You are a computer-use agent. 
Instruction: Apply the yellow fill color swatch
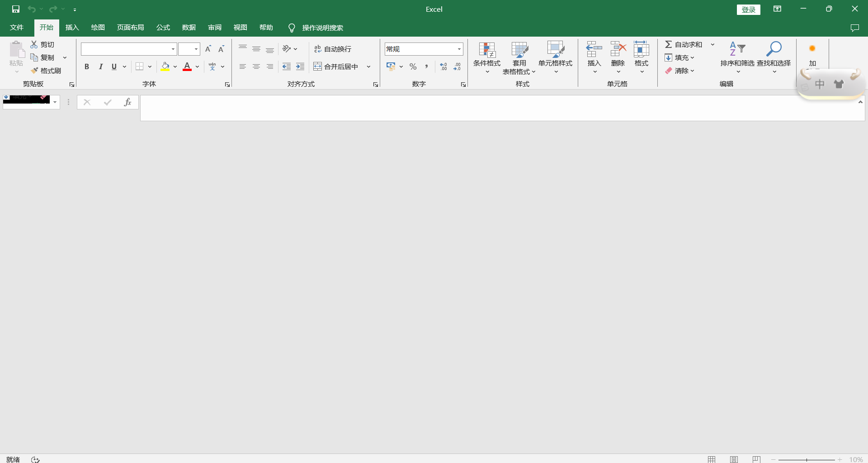[x=165, y=66]
